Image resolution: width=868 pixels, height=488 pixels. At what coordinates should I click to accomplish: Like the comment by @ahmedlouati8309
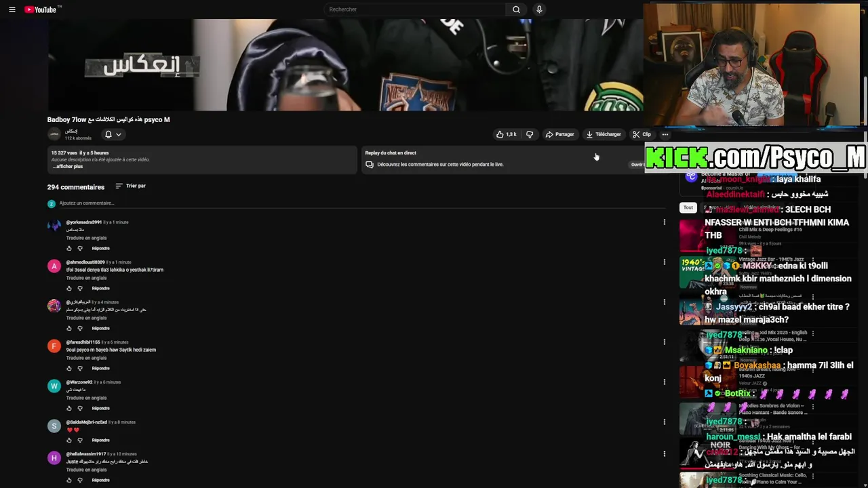pyautogui.click(x=68, y=288)
